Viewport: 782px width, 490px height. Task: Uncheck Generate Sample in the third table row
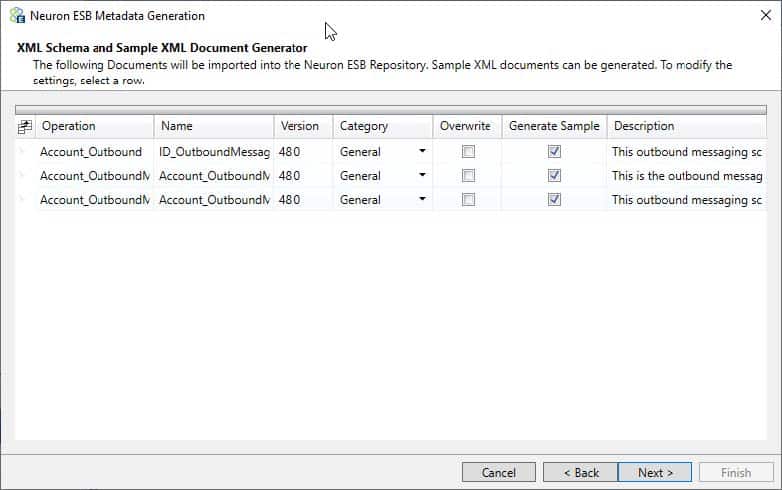(x=554, y=199)
